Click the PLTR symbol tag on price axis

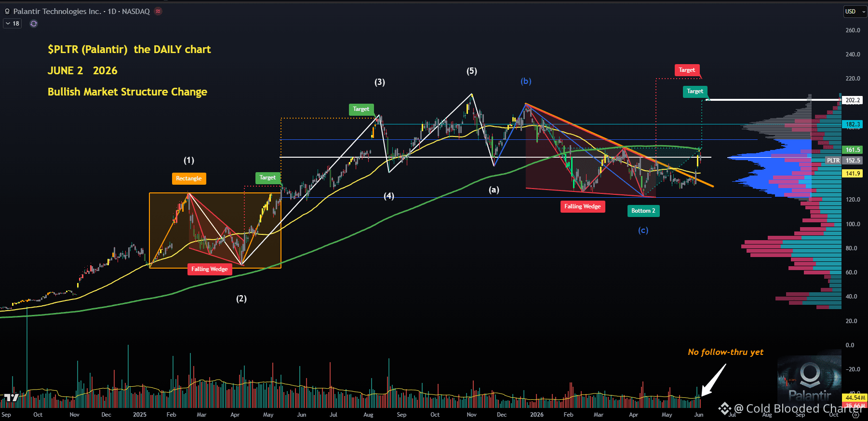(833, 161)
